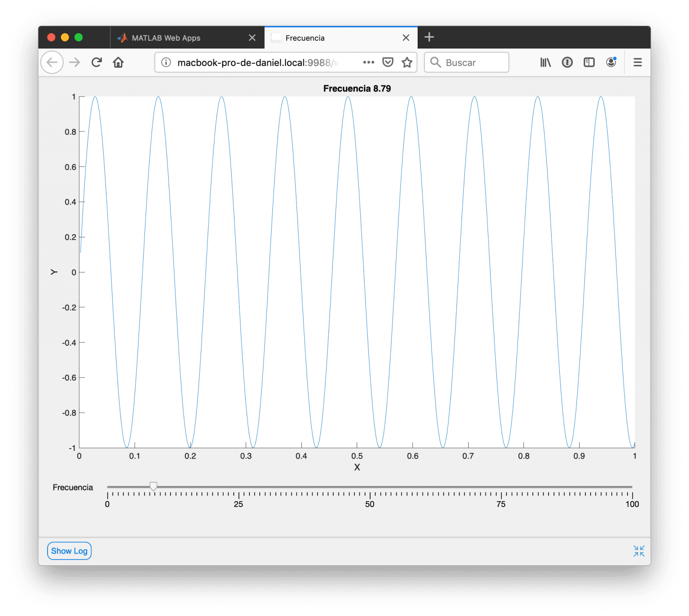
Task: Open the Firefox hamburger menu
Action: point(637,62)
